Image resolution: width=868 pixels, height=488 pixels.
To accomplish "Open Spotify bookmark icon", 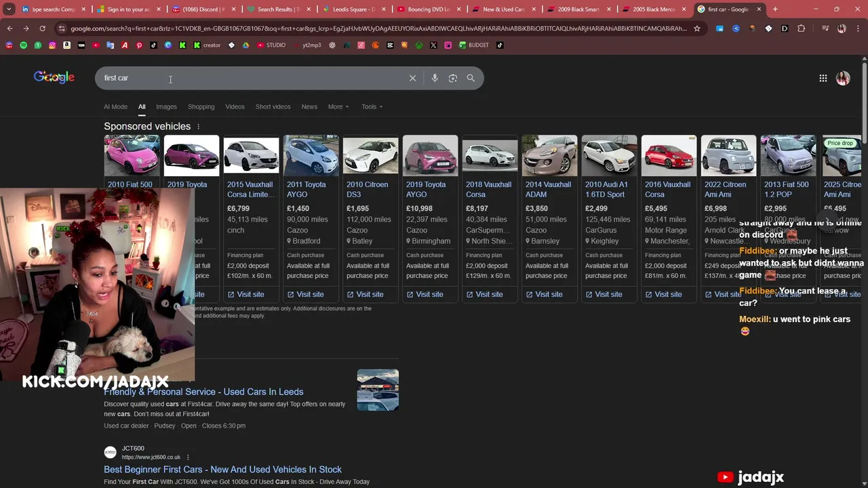I will (x=23, y=45).
